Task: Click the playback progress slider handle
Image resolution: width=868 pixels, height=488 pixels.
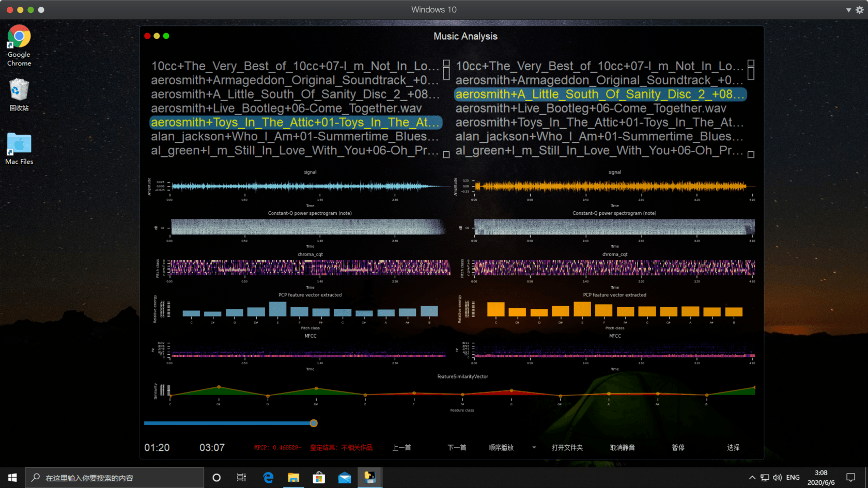Action: click(x=314, y=423)
